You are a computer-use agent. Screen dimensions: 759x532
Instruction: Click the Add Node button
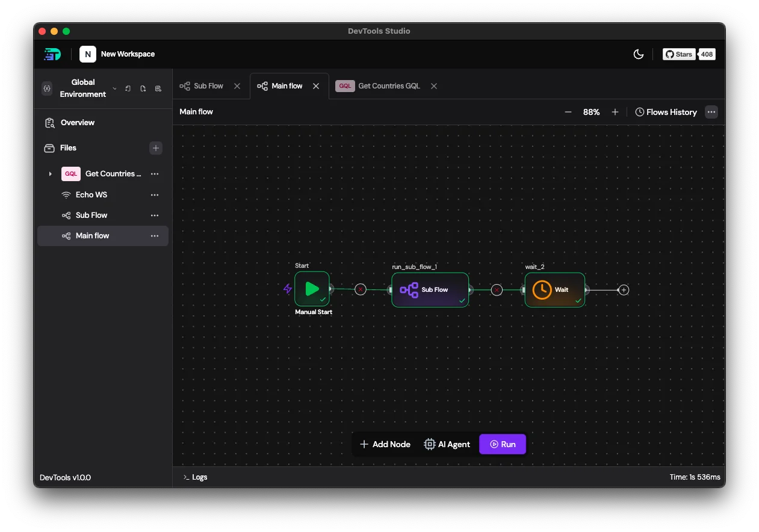pyautogui.click(x=385, y=444)
